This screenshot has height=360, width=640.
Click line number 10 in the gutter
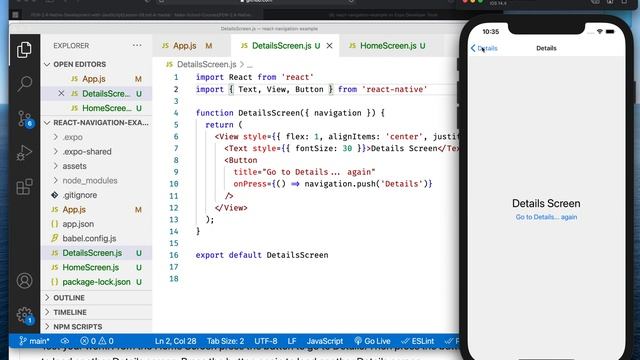(x=174, y=184)
